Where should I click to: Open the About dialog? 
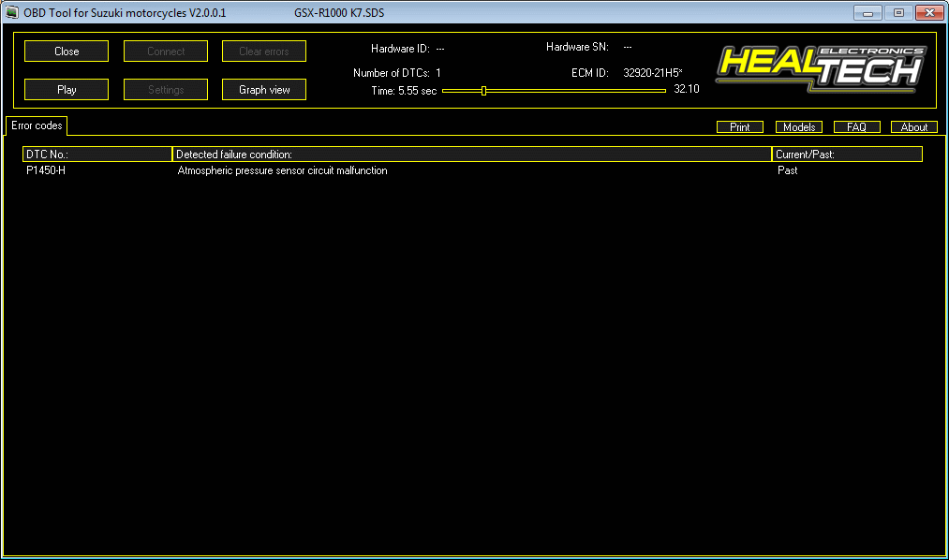click(x=914, y=127)
